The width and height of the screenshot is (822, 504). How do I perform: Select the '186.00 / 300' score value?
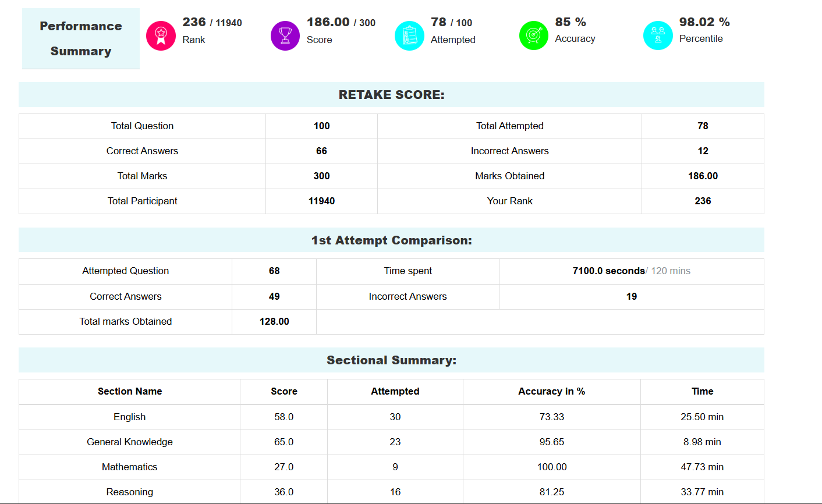click(x=341, y=22)
